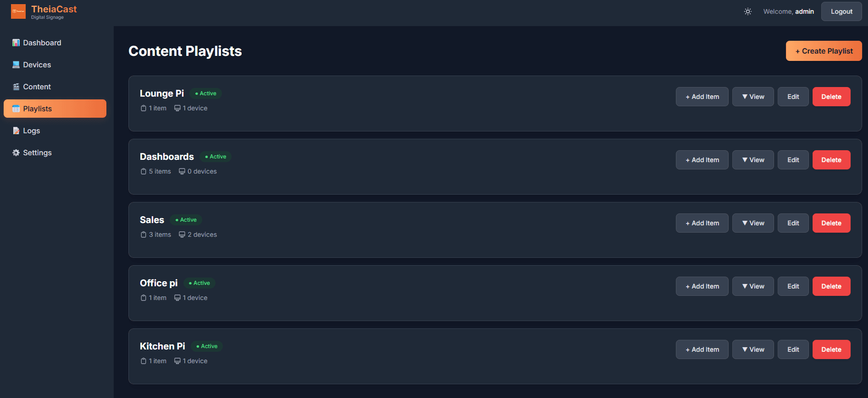The image size is (868, 398).
Task: Toggle the light/dark theme sun icon
Action: pyautogui.click(x=747, y=11)
